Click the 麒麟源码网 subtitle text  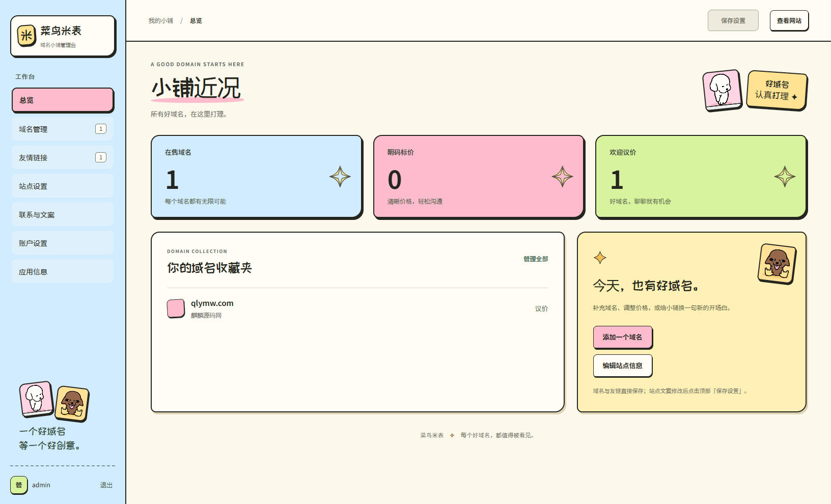pyautogui.click(x=206, y=316)
